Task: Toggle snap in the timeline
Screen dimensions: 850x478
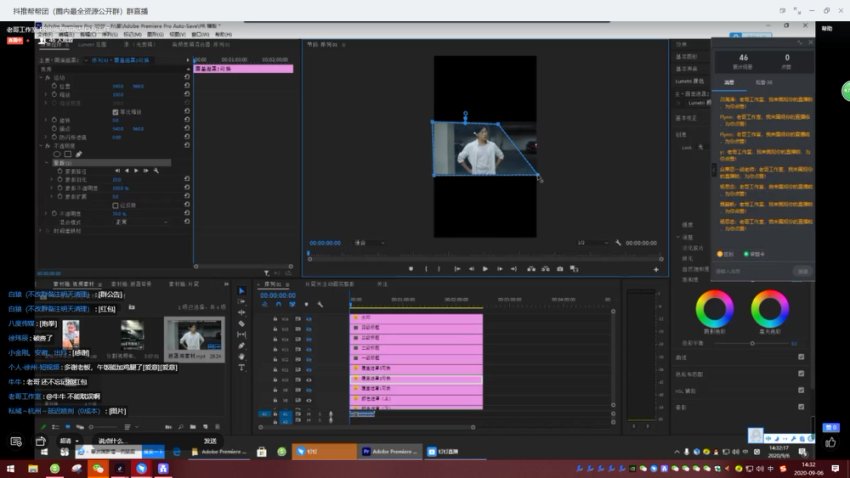Action: 278,305
